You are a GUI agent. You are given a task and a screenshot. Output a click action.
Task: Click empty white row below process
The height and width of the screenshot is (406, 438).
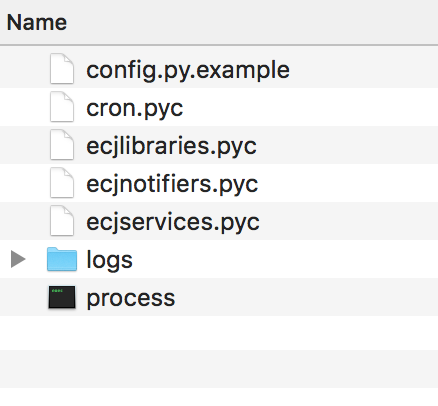pyautogui.click(x=219, y=333)
